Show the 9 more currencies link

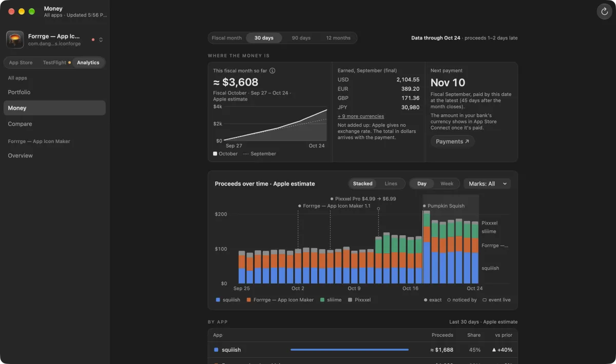(x=361, y=116)
